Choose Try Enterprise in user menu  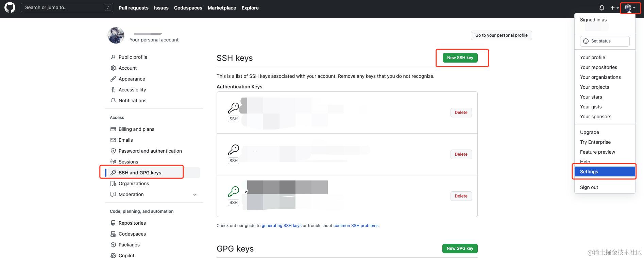[605, 142]
